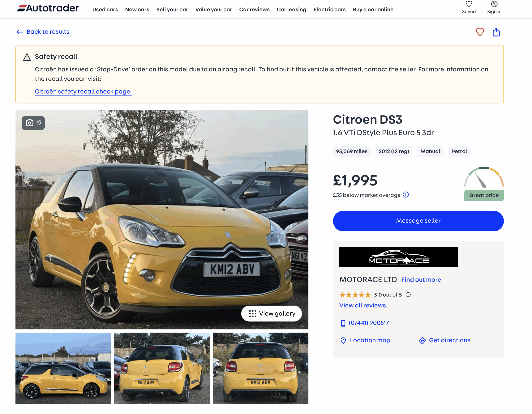This screenshot has height=414, width=532.
Task: Open the main yellow DS3 photo
Action: [x=162, y=219]
